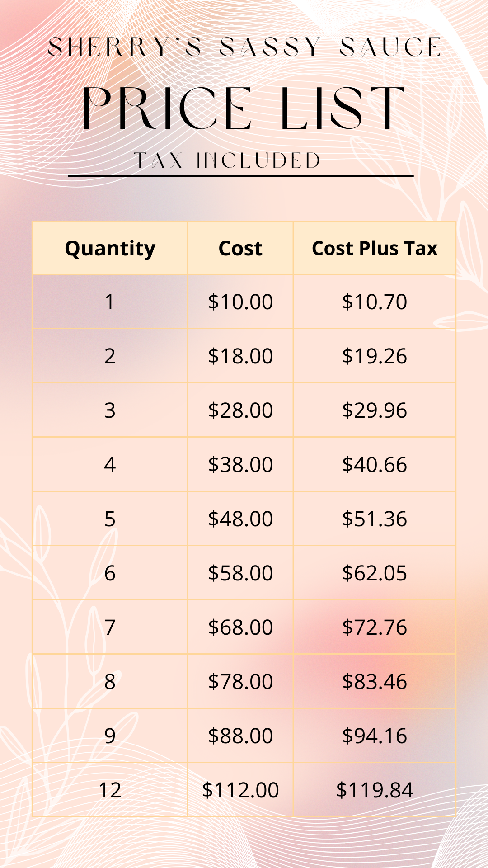This screenshot has width=488, height=868.
Task: Click the $10.70 cost plus tax cell
Action: [375, 302]
